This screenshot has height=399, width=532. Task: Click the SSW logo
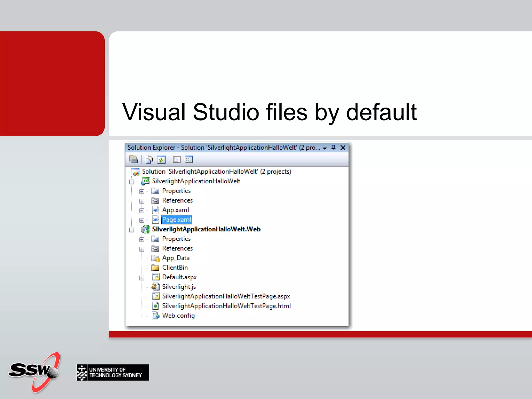pos(35,372)
